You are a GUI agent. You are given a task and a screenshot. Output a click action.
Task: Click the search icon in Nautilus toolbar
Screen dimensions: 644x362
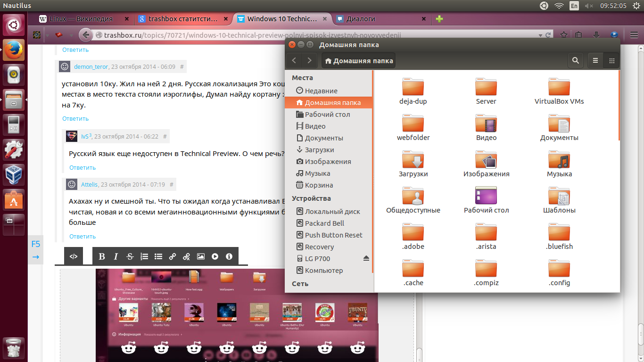(575, 60)
